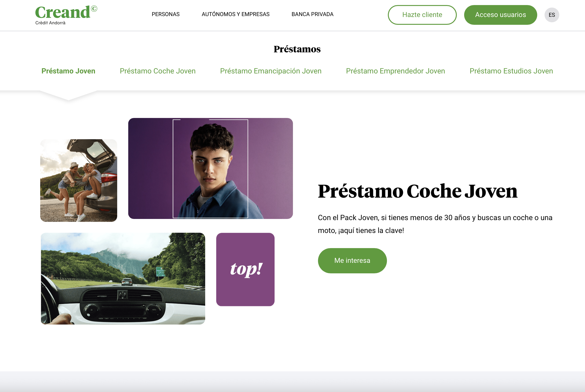Switch to the Préstamo Coche Joven tab
This screenshot has height=392, width=585.
click(x=157, y=71)
